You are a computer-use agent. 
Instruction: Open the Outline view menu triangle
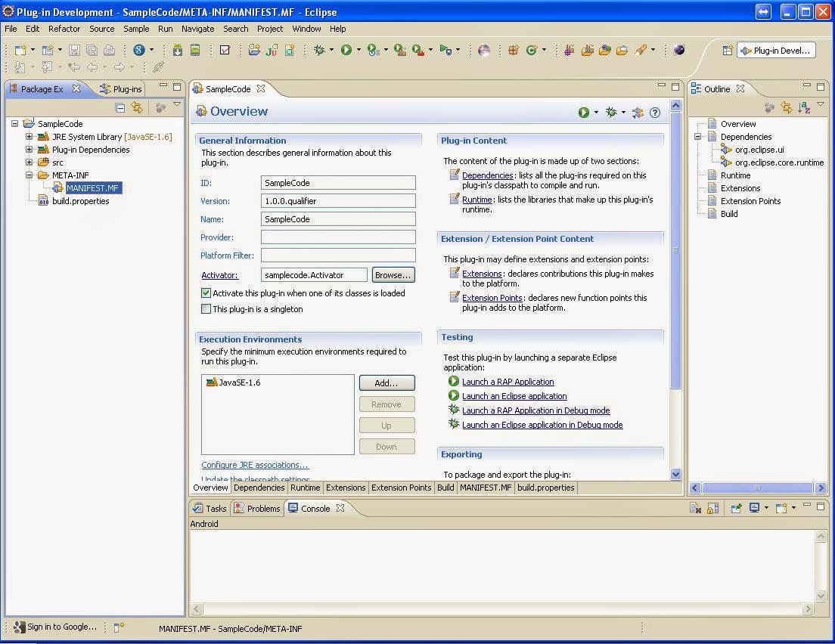coord(821,105)
